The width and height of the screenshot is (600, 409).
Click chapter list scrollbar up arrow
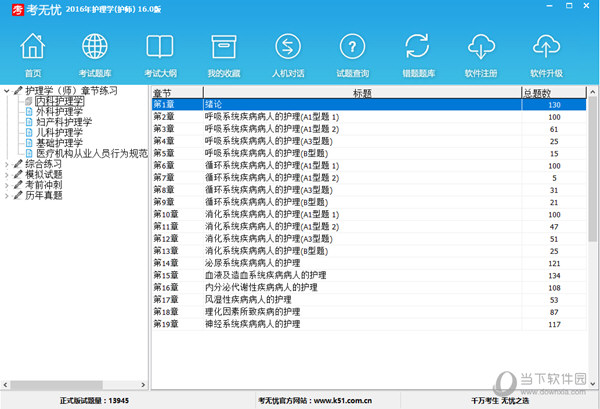click(593, 92)
